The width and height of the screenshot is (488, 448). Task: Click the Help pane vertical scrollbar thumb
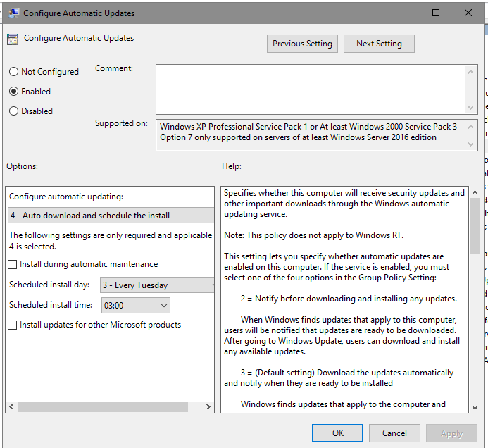tap(475, 226)
